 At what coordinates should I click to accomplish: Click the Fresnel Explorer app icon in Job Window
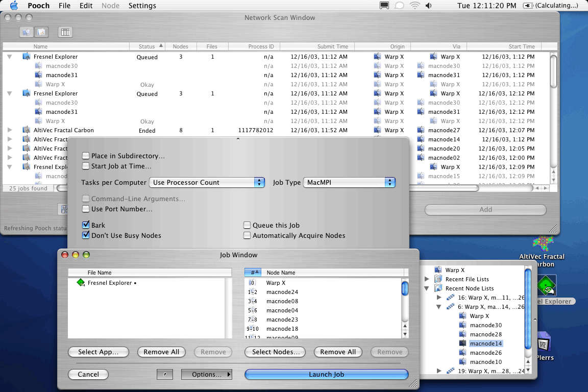coord(81,283)
